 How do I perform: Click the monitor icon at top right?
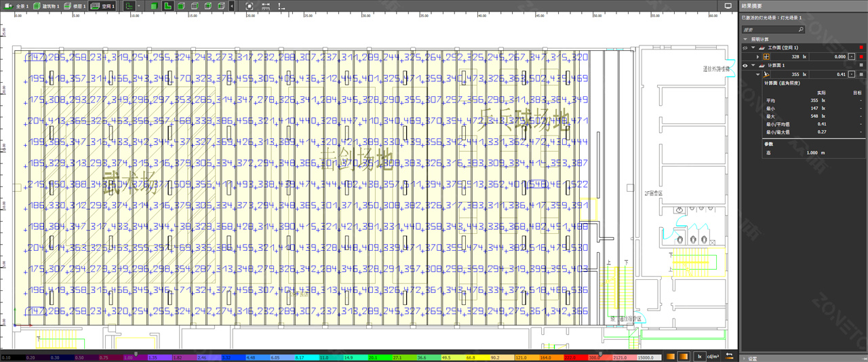coord(728,6)
